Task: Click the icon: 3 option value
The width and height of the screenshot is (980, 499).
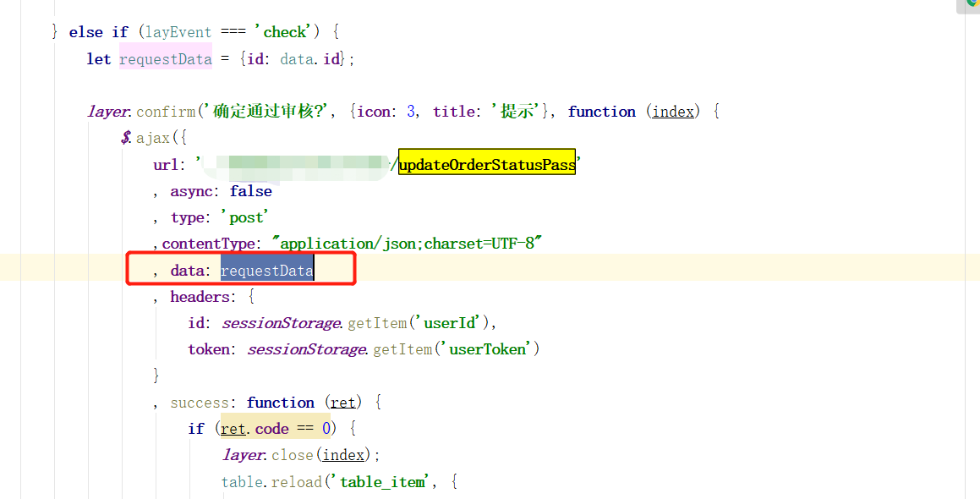Action: tap(411, 112)
